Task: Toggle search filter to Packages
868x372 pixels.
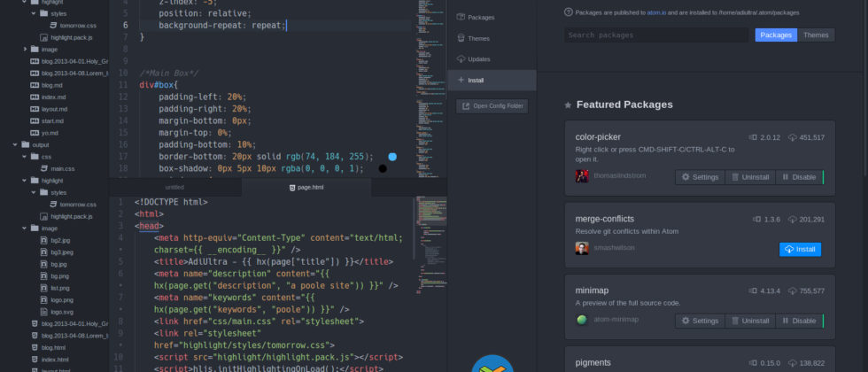Action: tap(776, 35)
